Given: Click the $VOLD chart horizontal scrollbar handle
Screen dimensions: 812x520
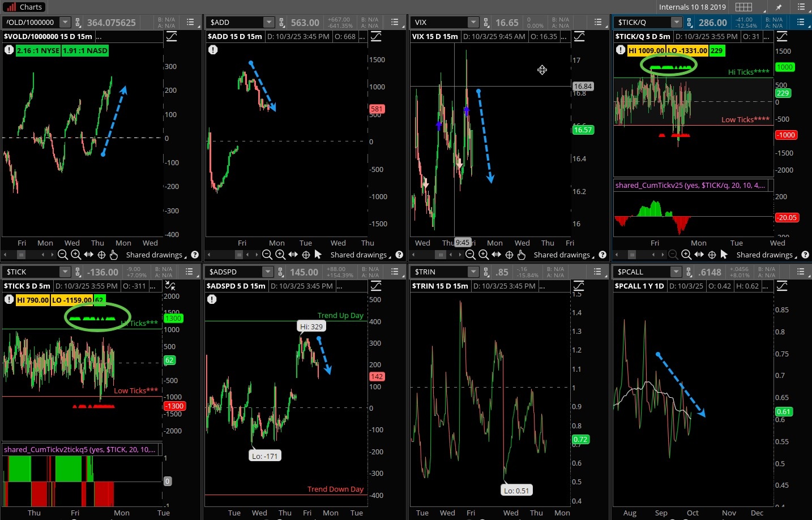Looking at the screenshot, I should click(x=22, y=255).
